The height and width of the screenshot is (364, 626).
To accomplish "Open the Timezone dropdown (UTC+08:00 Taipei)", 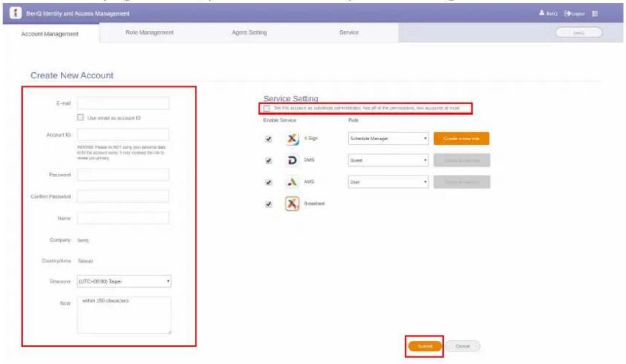I will pyautogui.click(x=124, y=281).
